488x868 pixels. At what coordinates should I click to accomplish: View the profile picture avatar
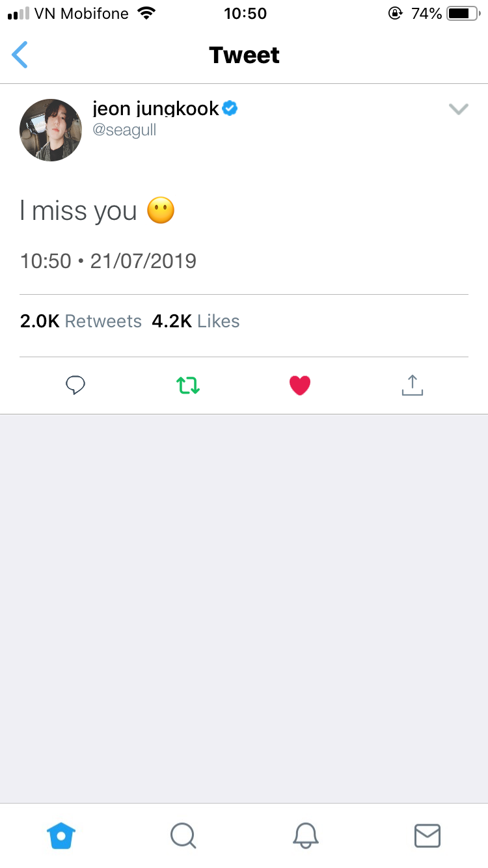coord(51,130)
